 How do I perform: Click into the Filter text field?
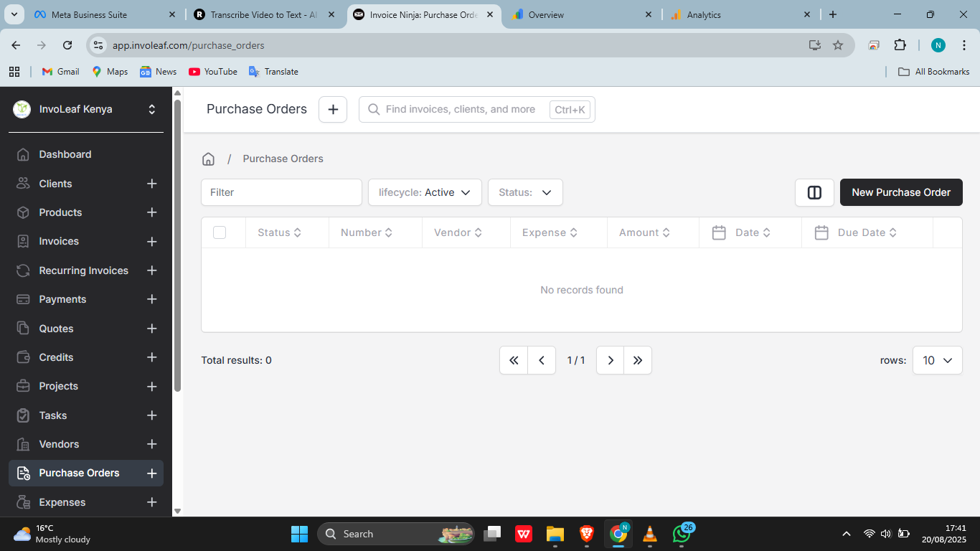(281, 192)
